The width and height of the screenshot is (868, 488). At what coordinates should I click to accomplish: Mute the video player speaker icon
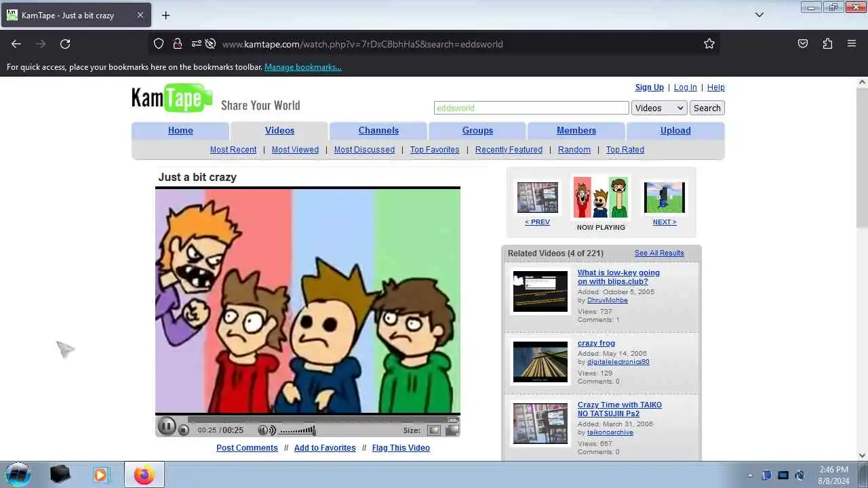tap(267, 430)
